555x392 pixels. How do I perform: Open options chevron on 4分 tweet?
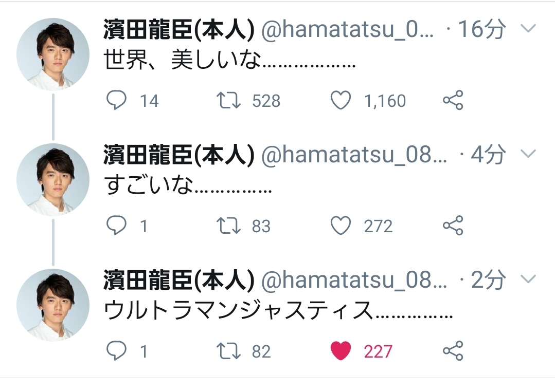point(529,154)
